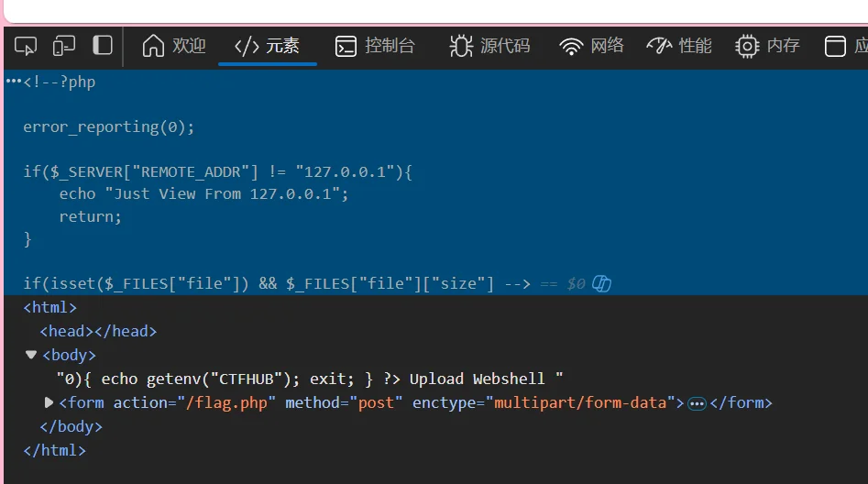This screenshot has width=868, height=484.
Task: Open the 性能 performance gauge icon
Action: tap(659, 46)
